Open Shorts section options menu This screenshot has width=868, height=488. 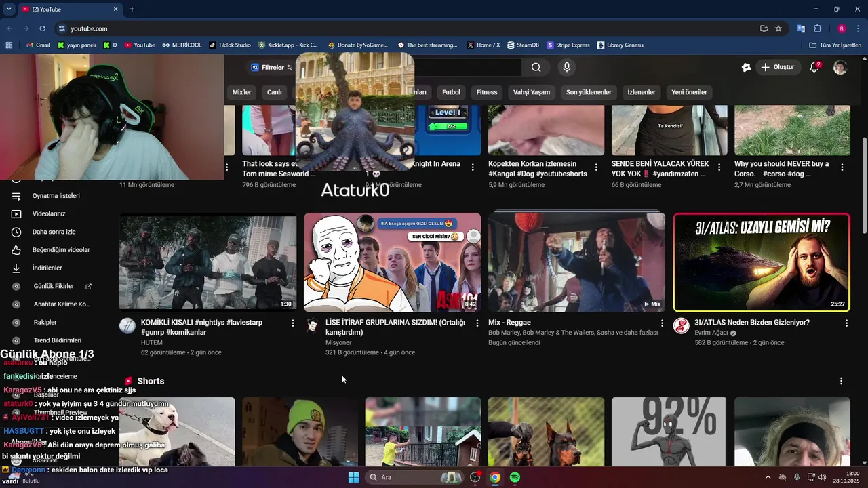[x=841, y=382]
